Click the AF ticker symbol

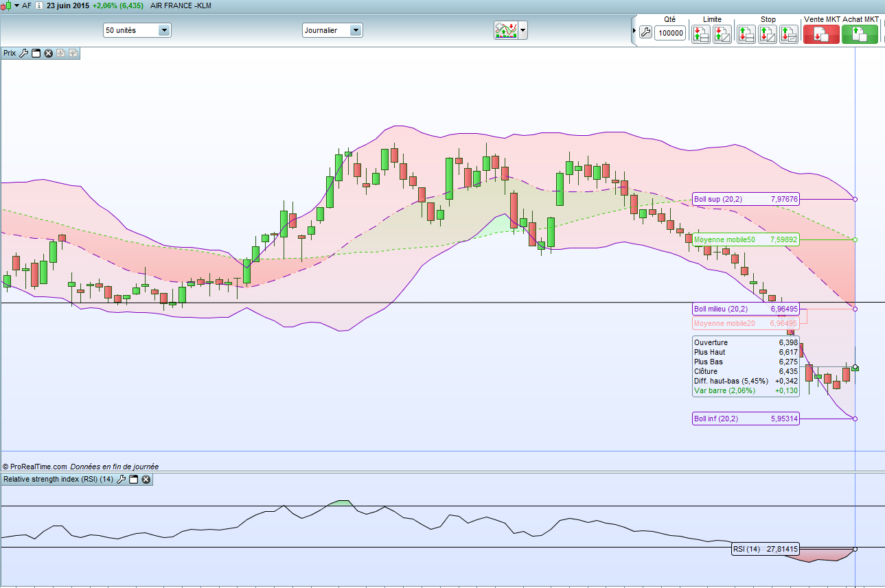coord(27,5)
